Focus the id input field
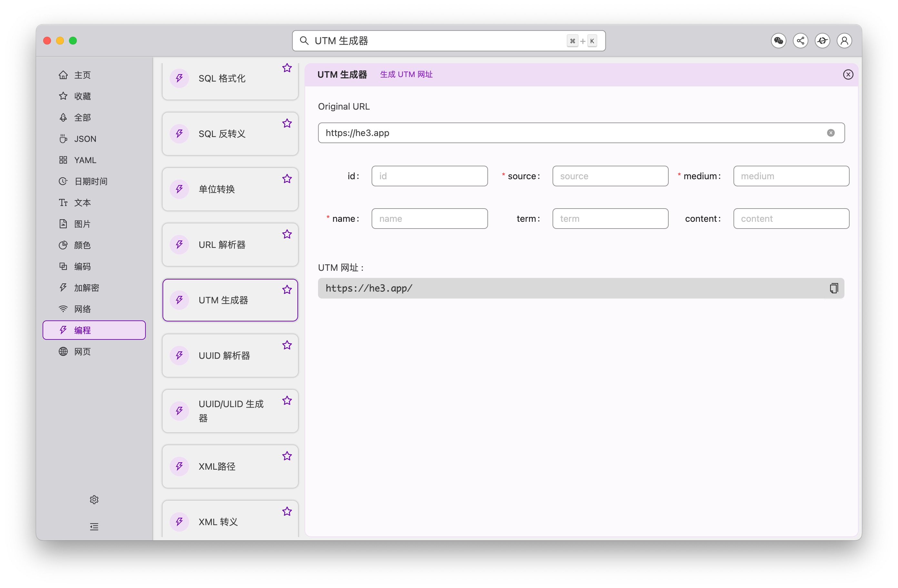This screenshot has width=898, height=588. coord(429,176)
